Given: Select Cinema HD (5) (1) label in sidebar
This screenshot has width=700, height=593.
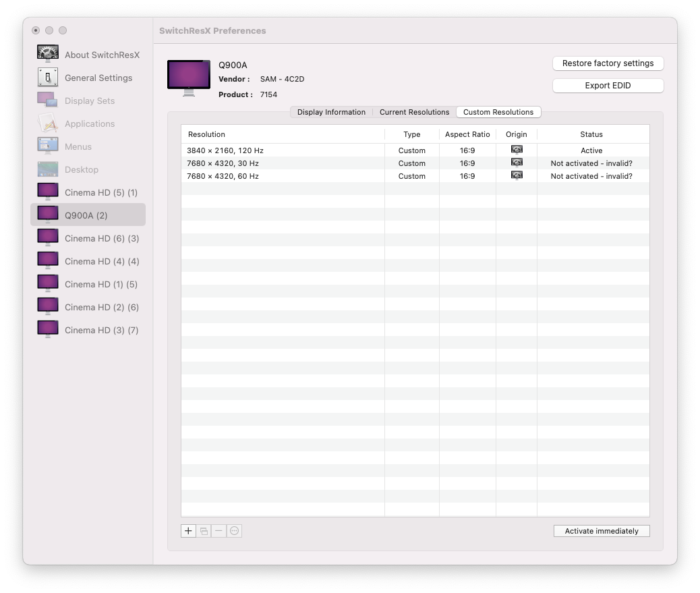Looking at the screenshot, I should (x=101, y=192).
